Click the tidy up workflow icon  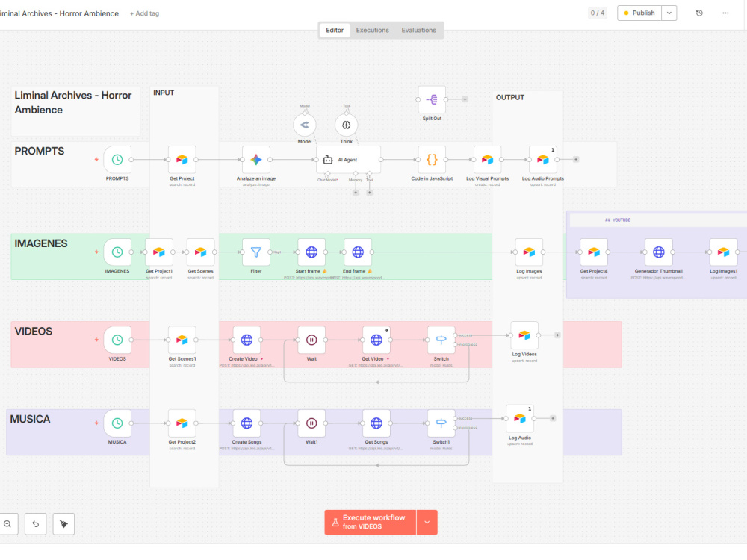63,524
